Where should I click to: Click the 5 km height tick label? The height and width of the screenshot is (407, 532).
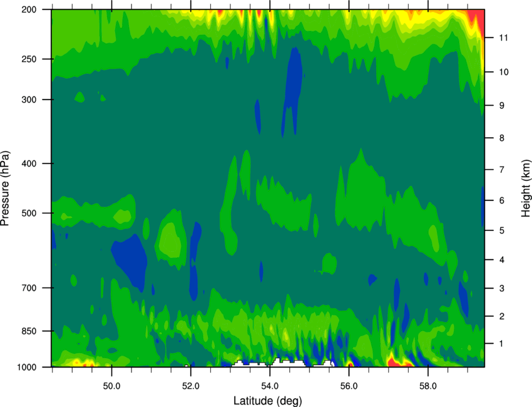(502, 230)
